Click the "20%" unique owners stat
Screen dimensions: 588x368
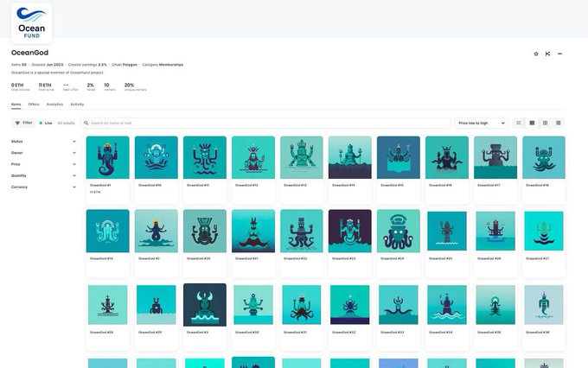(x=129, y=85)
